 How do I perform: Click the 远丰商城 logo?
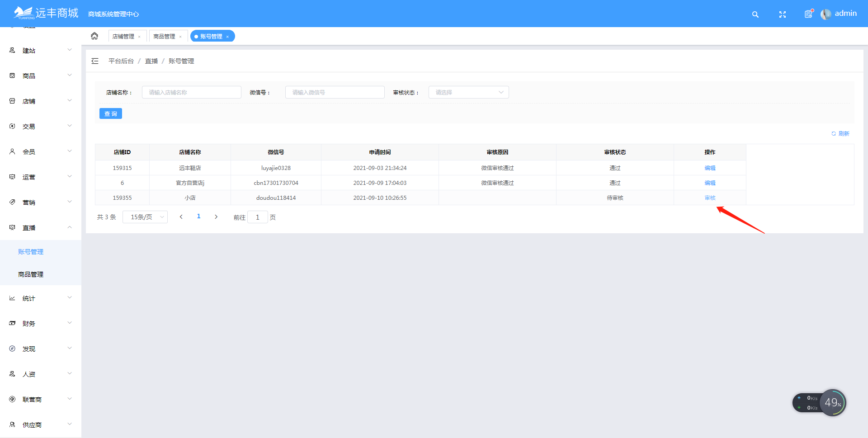click(46, 13)
